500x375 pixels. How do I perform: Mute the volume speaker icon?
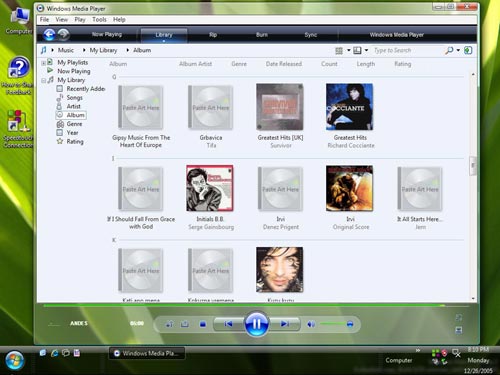[311, 324]
